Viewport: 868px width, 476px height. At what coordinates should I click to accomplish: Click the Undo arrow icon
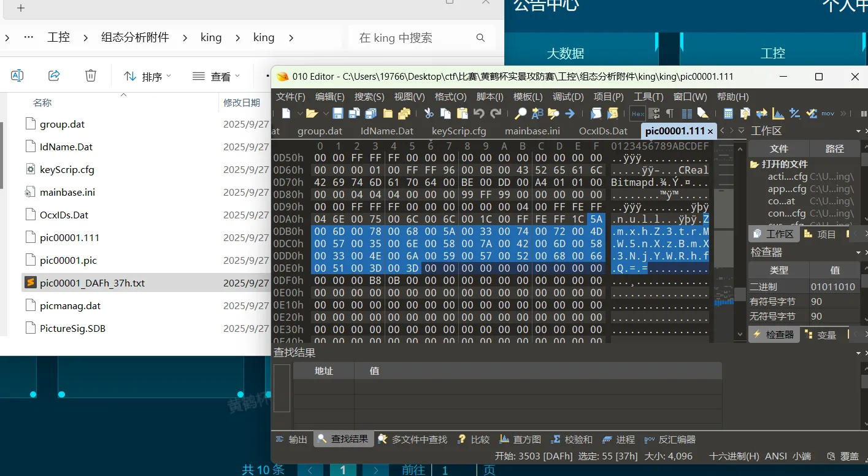tap(479, 113)
